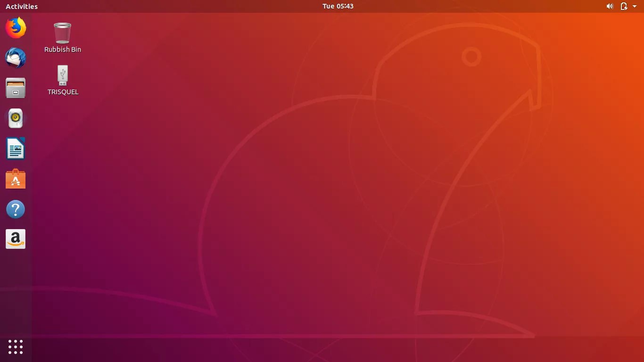Click the volume speaker icon in top bar

[x=610, y=6]
